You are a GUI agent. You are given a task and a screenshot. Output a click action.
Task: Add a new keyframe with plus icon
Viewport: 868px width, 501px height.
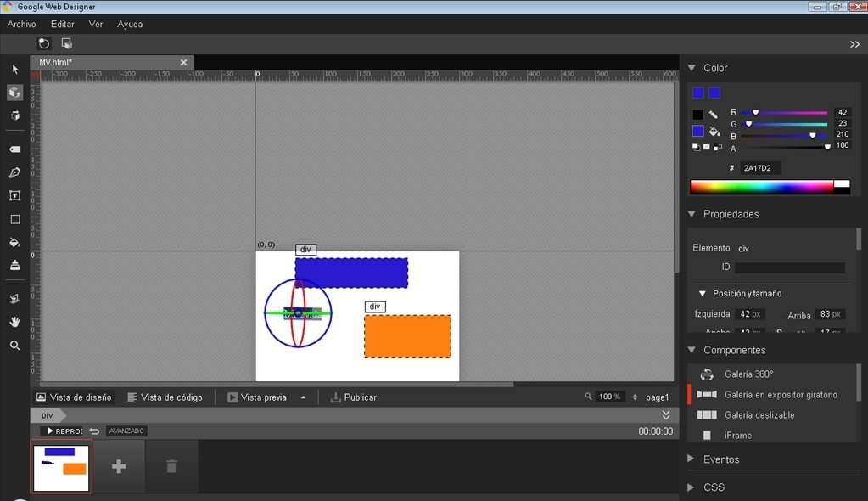[x=119, y=467]
